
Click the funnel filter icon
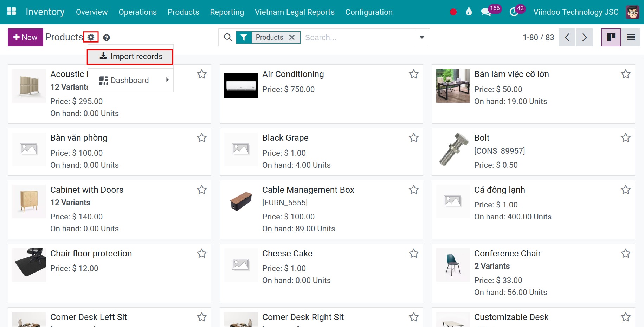pos(244,37)
